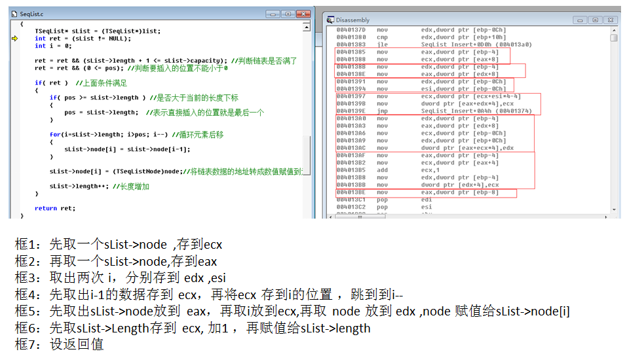644x358 pixels.
Task: Click disassembly address 004013A6
Action: pos(350,134)
